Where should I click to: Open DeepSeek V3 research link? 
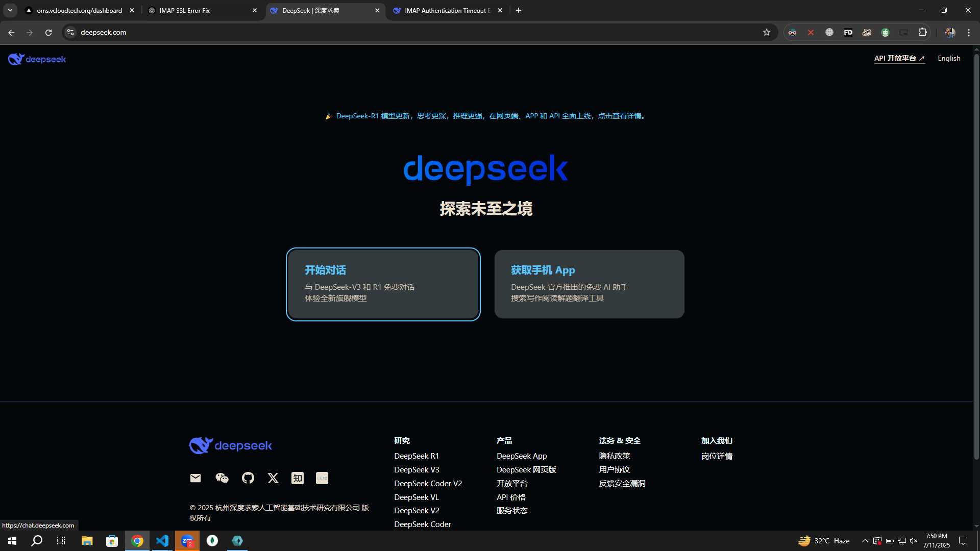(416, 470)
